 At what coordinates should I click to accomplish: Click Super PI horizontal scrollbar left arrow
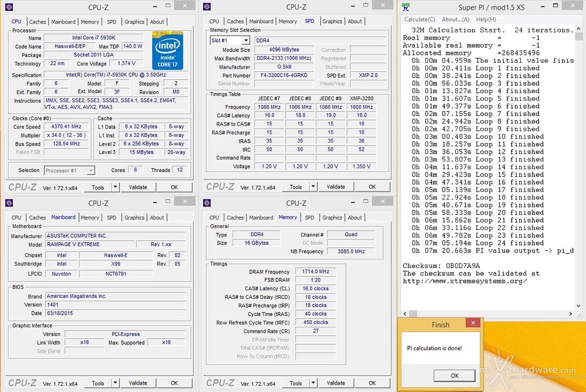click(x=405, y=314)
